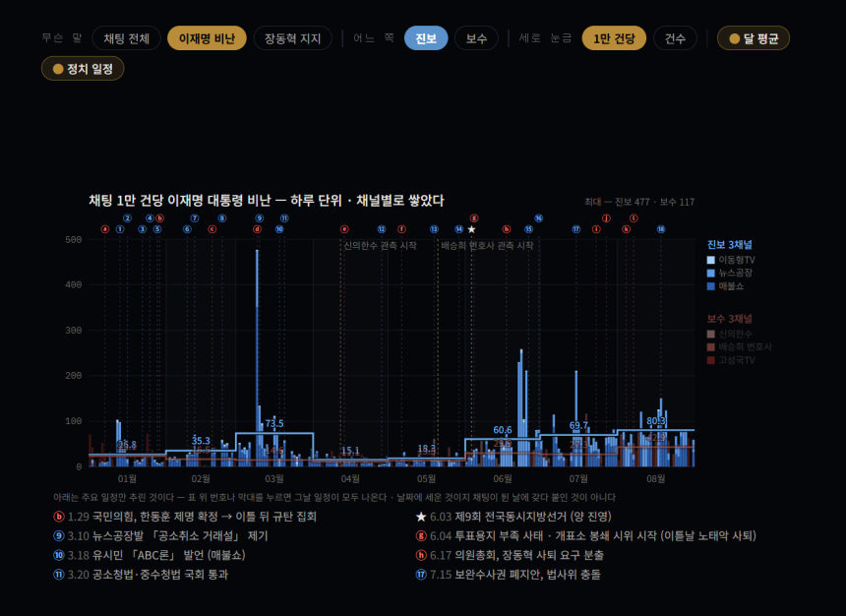Select blue event marker ⑦ above the chart
This screenshot has width=846, height=616.
195,218
